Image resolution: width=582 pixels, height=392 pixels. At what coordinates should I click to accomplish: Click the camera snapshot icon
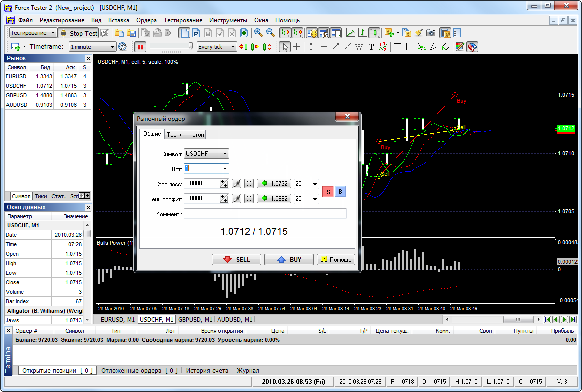[430, 33]
